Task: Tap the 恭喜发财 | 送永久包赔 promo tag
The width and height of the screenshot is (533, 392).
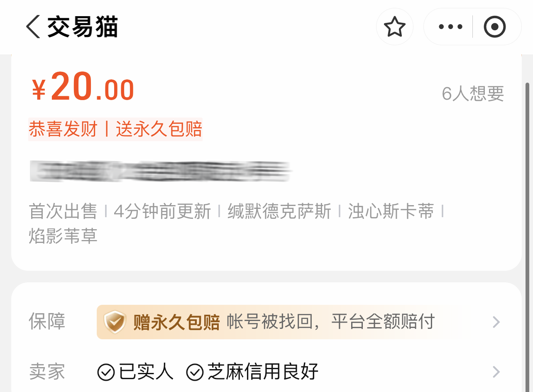Action: tap(115, 129)
